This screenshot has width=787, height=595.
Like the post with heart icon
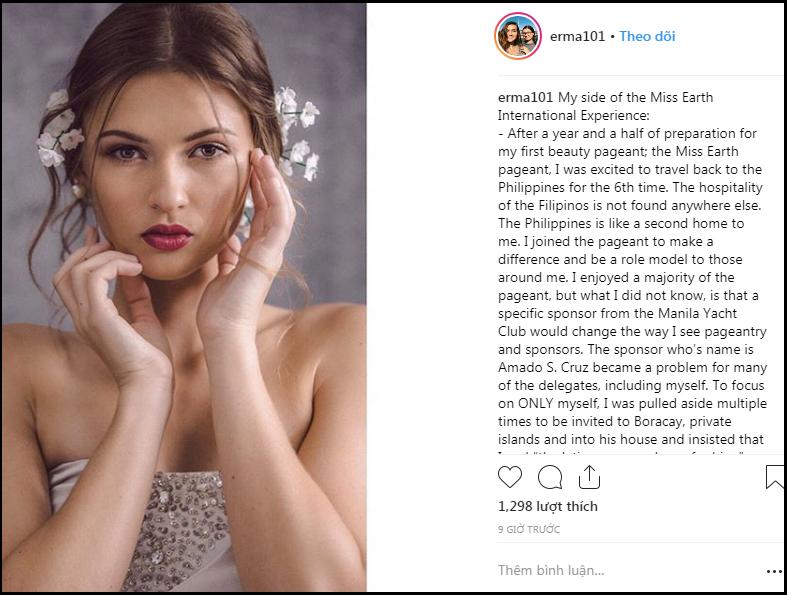[510, 477]
